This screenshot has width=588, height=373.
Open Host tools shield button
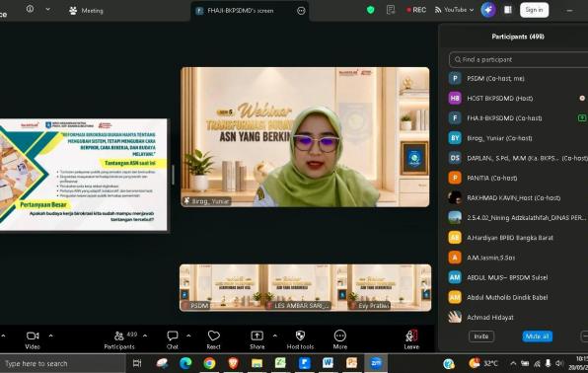click(300, 340)
